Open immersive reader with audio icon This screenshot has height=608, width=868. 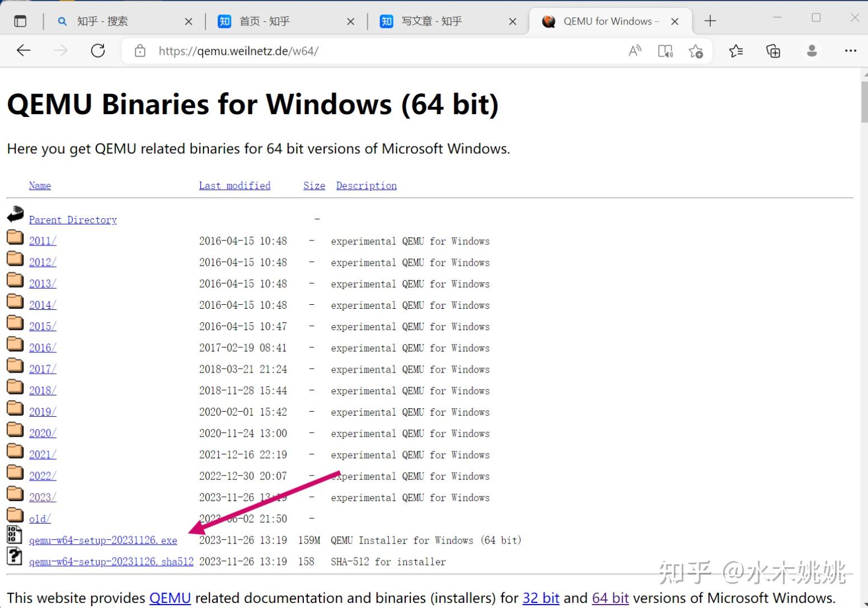[x=665, y=50]
